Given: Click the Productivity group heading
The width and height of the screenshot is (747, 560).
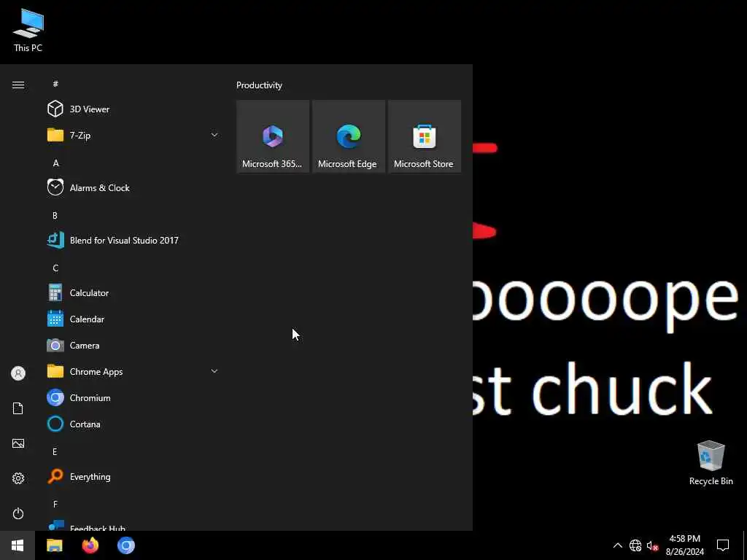Looking at the screenshot, I should 259,85.
